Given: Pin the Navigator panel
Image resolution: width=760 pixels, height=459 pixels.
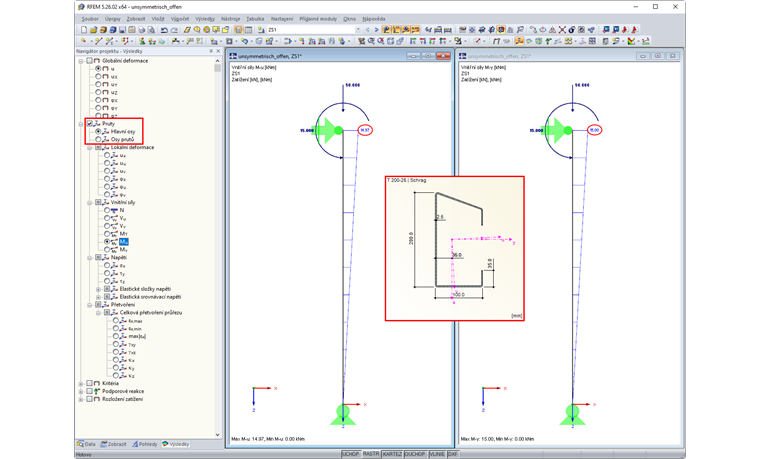Looking at the screenshot, I should 211,51.
